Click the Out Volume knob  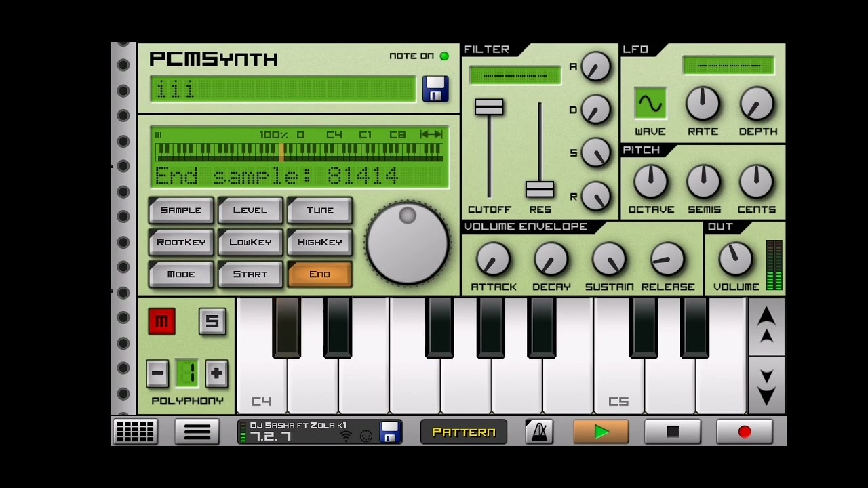pyautogui.click(x=735, y=260)
